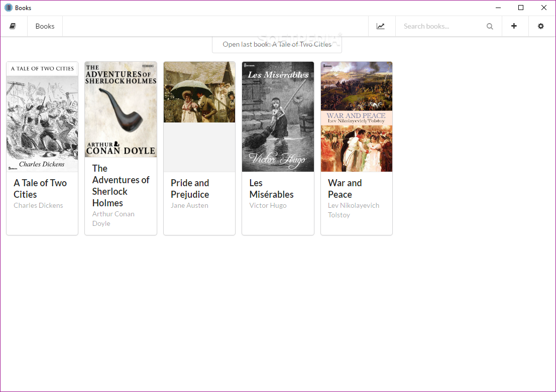Open the Adventures of Sherlock Holmes cover
The height and width of the screenshot is (392, 556).
[x=121, y=109]
